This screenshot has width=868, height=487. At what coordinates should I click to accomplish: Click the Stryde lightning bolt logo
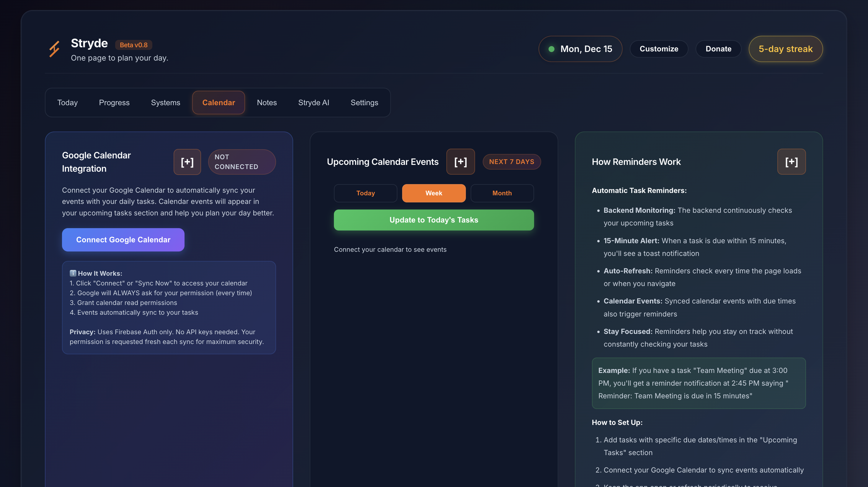click(54, 49)
